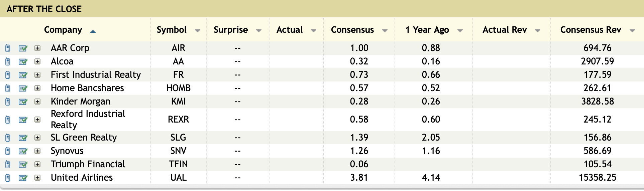Click the UAL ticker symbol cell

coord(178,178)
